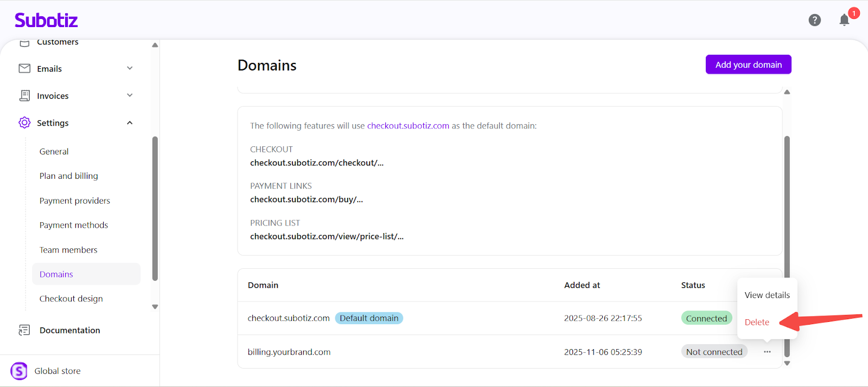868x387 pixels.
Task: Click the sidebar scroll down arrow
Action: coord(155,307)
